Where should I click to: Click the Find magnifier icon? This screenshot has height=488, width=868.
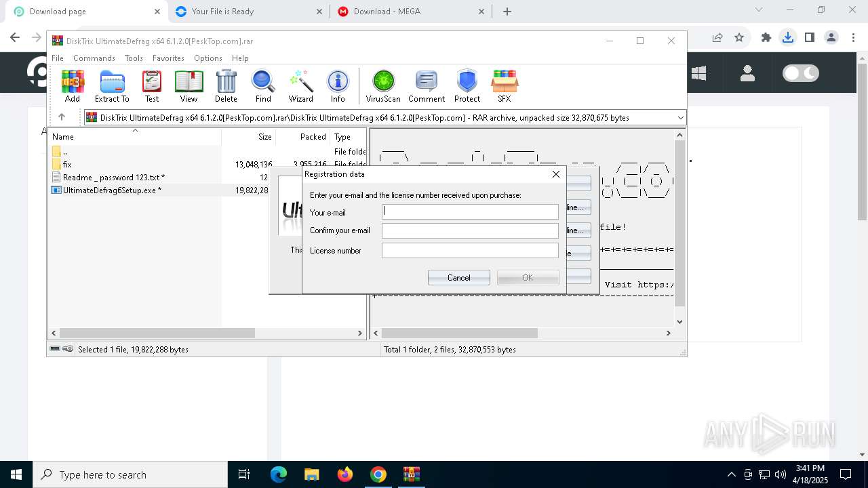pos(263,86)
